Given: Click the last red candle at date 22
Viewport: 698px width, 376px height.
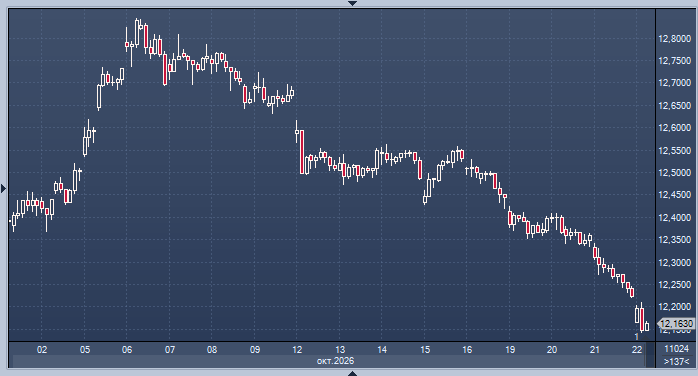Looking at the screenshot, I should [642, 319].
